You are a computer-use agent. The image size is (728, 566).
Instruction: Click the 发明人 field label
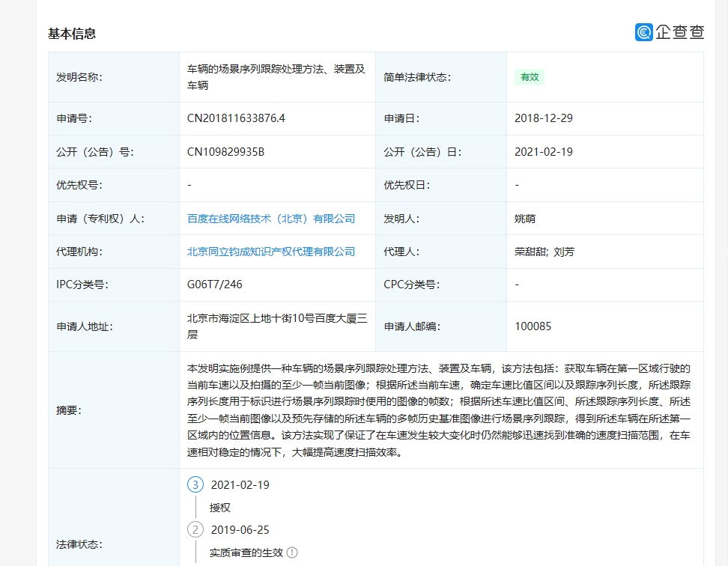point(401,219)
